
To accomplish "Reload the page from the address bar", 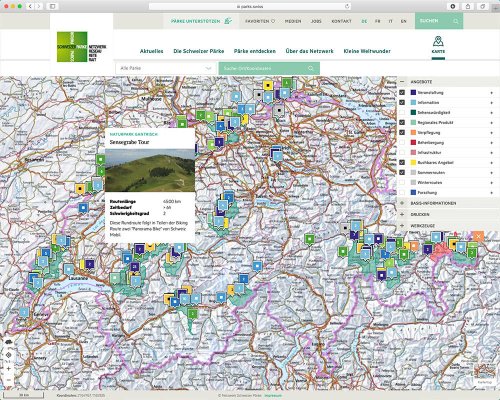I will point(347,6).
